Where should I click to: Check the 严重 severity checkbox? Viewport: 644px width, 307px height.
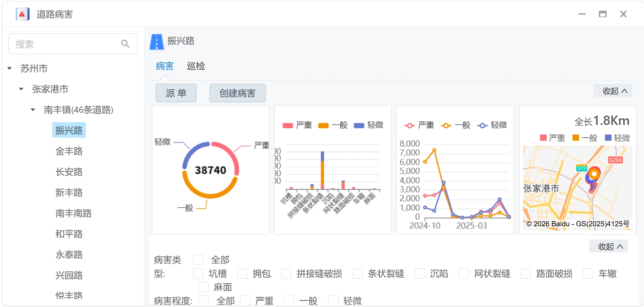(x=245, y=301)
